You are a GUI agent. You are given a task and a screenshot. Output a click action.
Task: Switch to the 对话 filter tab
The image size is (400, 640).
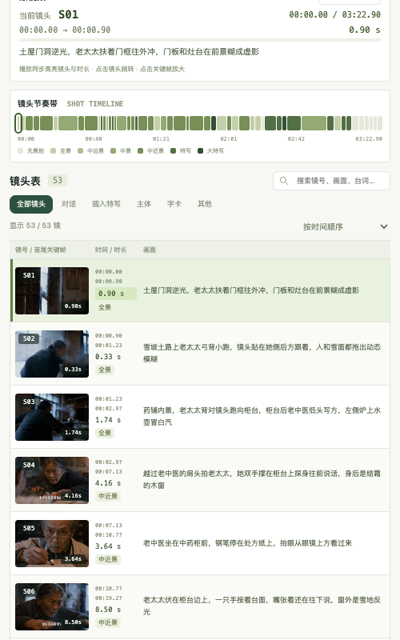(69, 204)
